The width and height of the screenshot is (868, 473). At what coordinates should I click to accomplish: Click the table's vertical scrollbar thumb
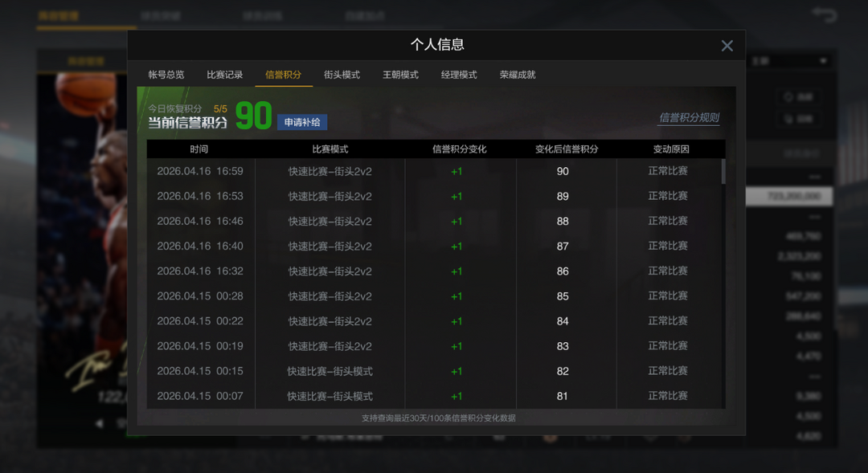point(723,172)
